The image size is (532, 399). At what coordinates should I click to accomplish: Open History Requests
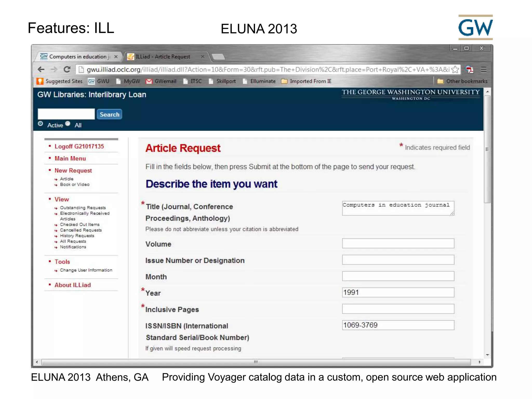pos(77,236)
